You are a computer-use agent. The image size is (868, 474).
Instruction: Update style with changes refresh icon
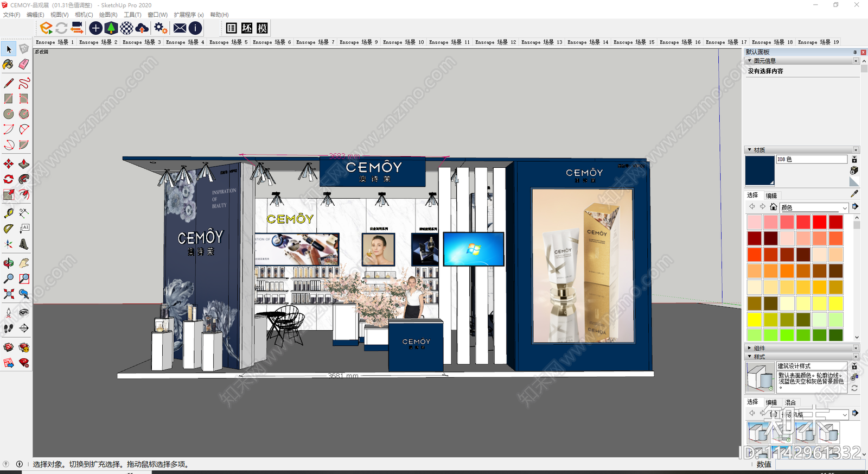point(854,388)
